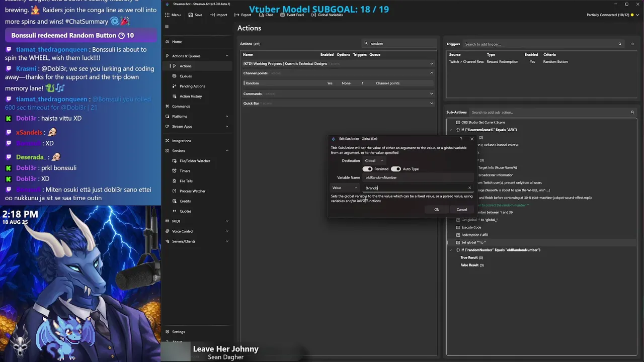This screenshot has height=362, width=644.
Task: Open the Value type dropdown
Action: 345,188
